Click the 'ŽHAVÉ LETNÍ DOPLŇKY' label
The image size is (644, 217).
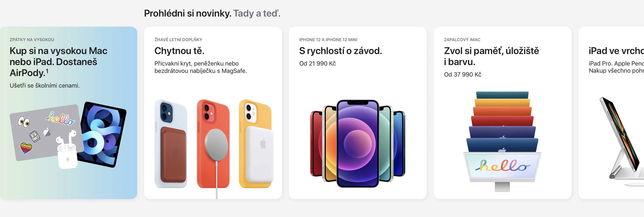coord(178,40)
